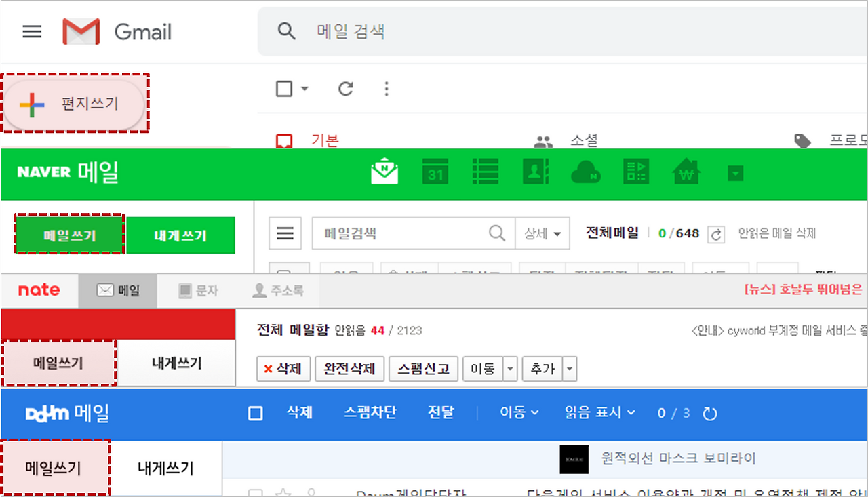Click Nate's 메일쓰기 button

point(59,363)
